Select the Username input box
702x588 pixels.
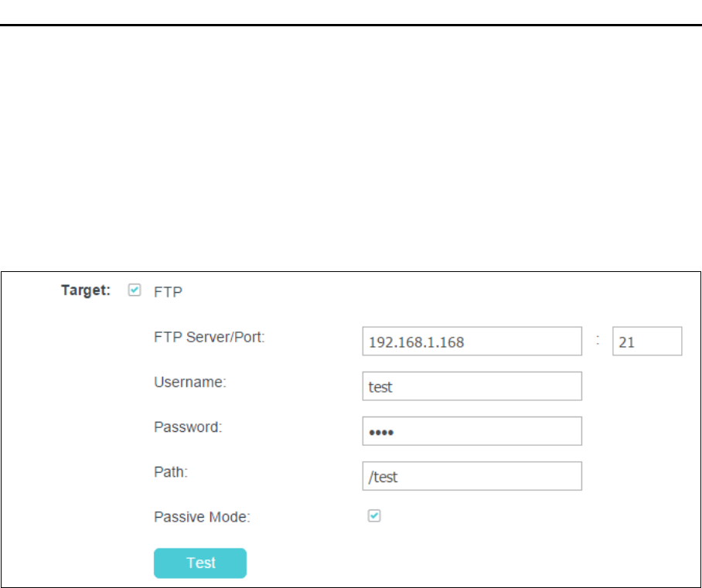472,386
